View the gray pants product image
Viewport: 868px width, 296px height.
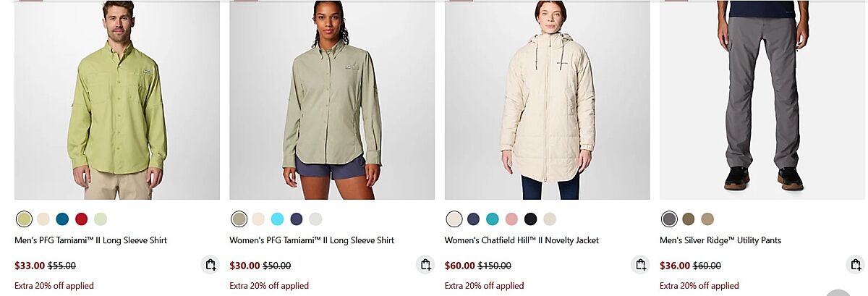762,100
